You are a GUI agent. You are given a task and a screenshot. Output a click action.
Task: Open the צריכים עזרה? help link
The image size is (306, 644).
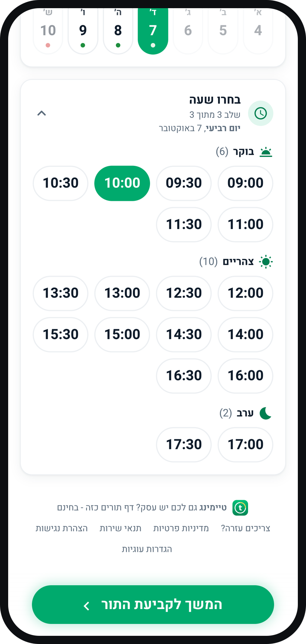pos(245,528)
